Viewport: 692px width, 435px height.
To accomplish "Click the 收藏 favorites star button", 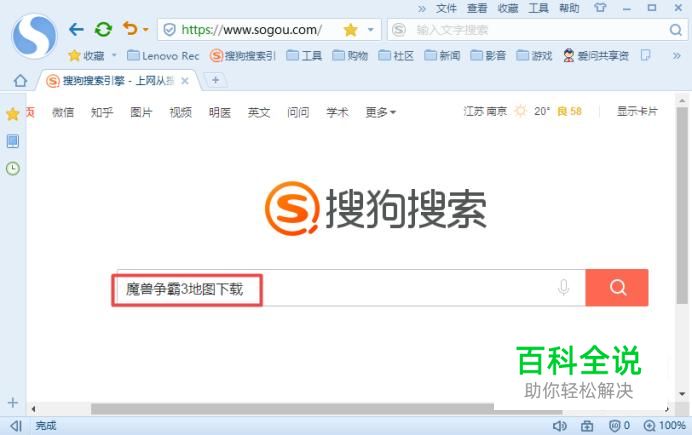I will pos(86,56).
